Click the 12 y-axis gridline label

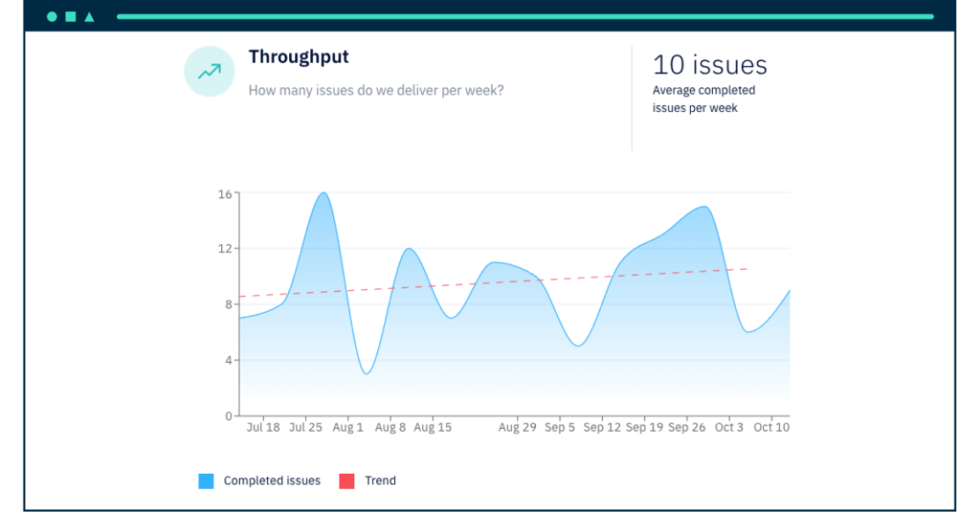225,249
